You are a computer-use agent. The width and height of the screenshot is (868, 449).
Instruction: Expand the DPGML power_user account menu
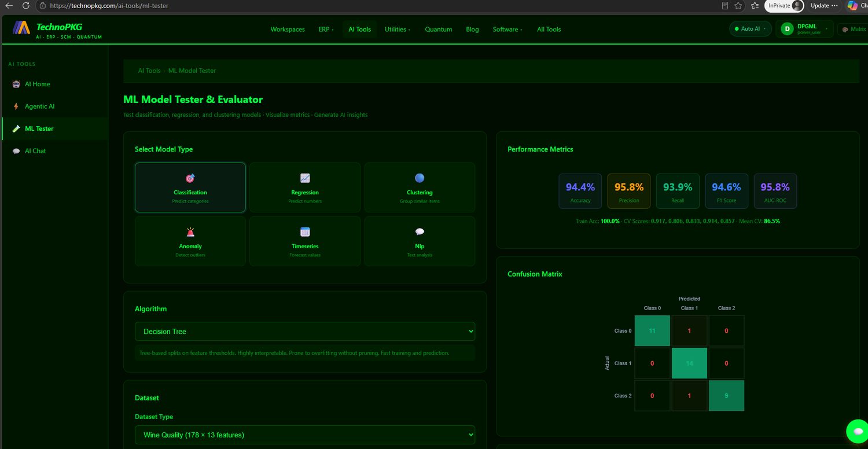tap(804, 29)
